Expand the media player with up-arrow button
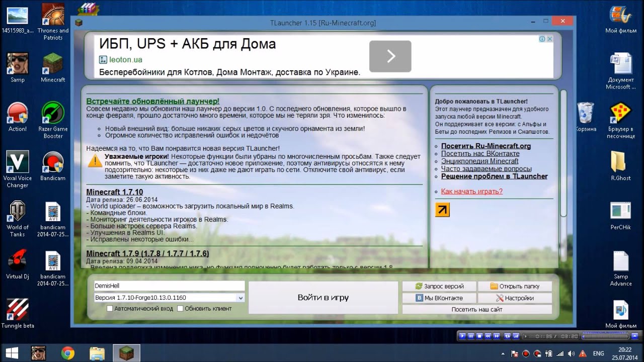Image resolution: width=644 pixels, height=362 pixels. (634, 336)
